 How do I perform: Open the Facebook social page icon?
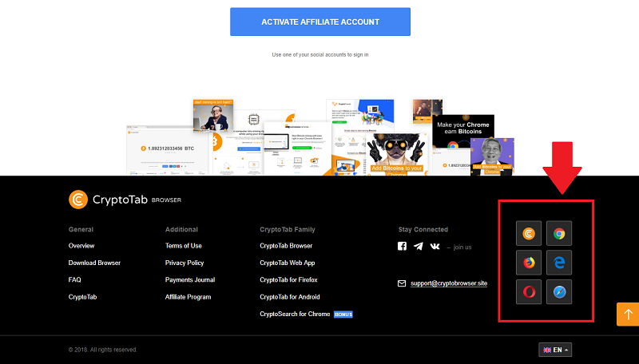click(403, 247)
